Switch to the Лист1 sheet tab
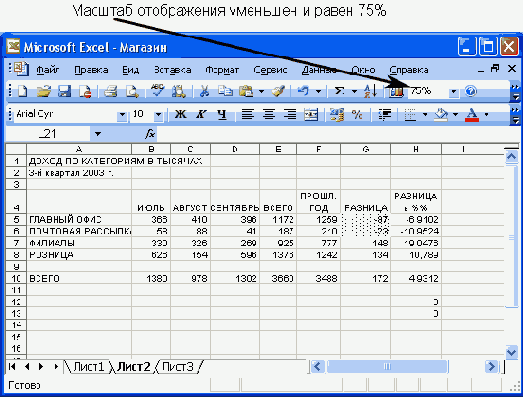 coord(88,367)
